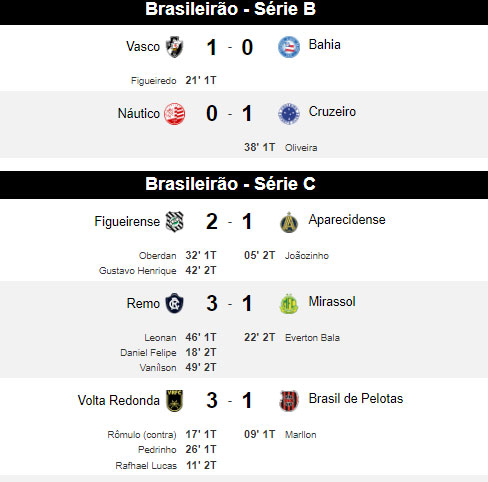
Task: Click the Volta Redonda team crest
Action: click(x=175, y=401)
